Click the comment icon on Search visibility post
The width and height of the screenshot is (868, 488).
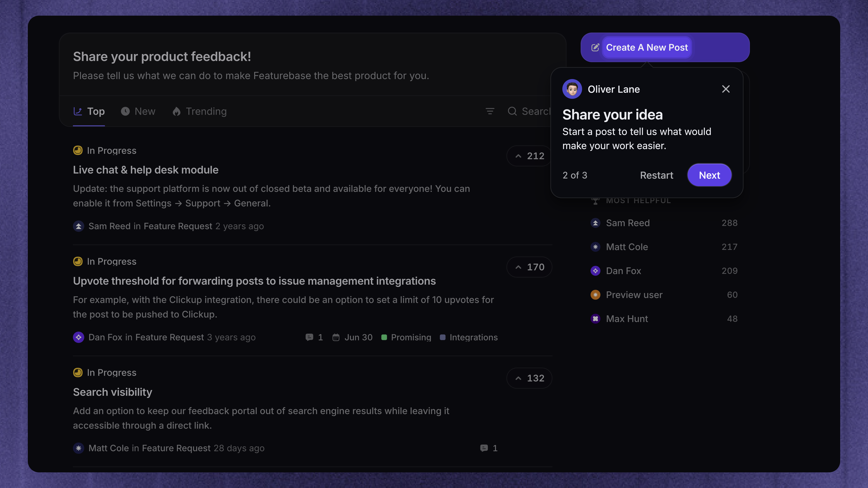(484, 448)
